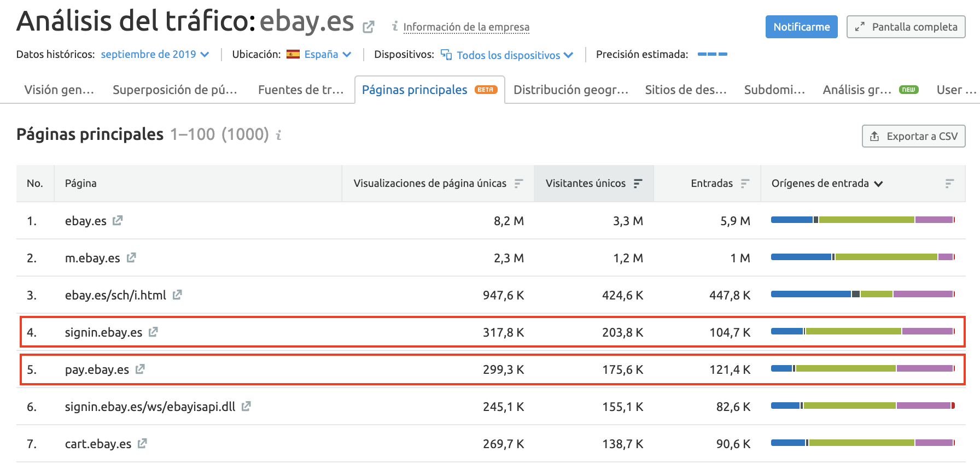The image size is (980, 470).
Task: Click the m.ebay.es page name
Action: (x=92, y=258)
